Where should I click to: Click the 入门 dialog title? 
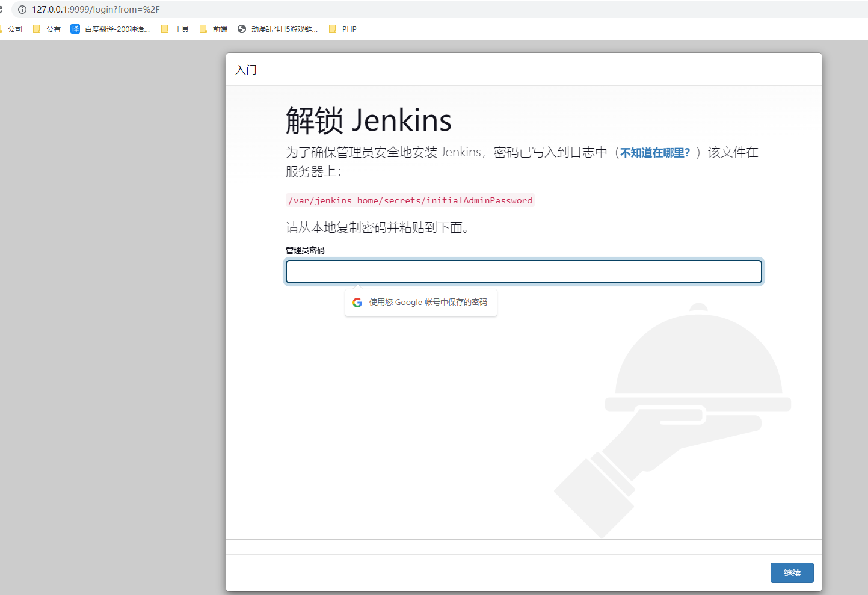click(x=246, y=70)
